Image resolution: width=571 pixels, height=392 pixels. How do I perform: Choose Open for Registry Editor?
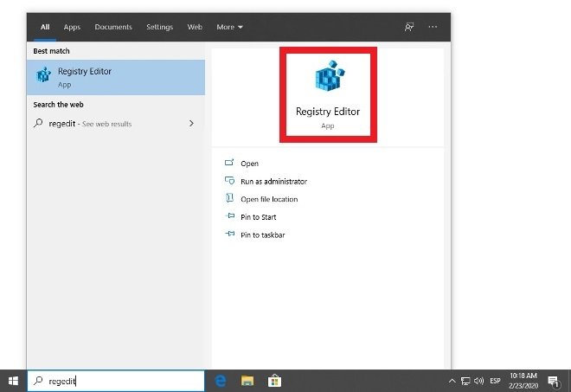[249, 164]
